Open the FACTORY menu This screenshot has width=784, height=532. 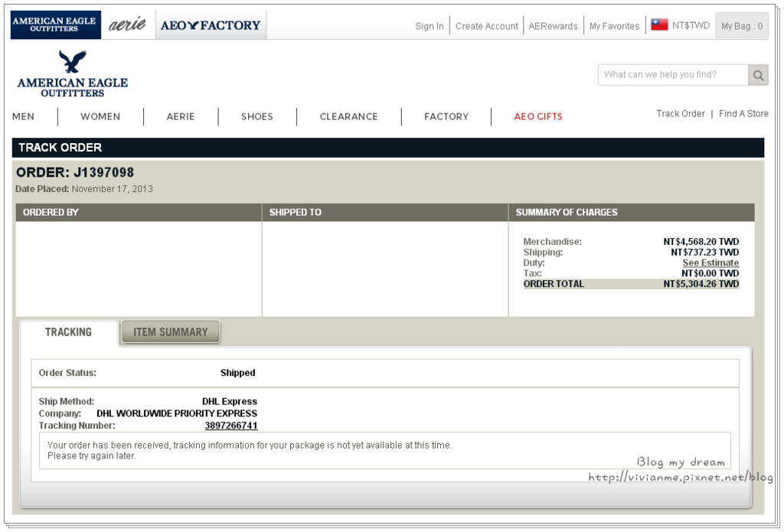click(446, 116)
